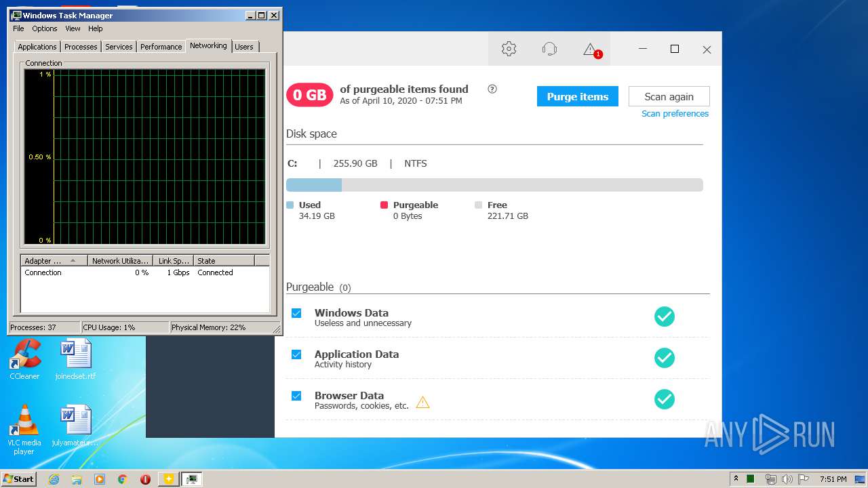
Task: Click the volume speaker tray icon
Action: pyautogui.click(x=787, y=479)
